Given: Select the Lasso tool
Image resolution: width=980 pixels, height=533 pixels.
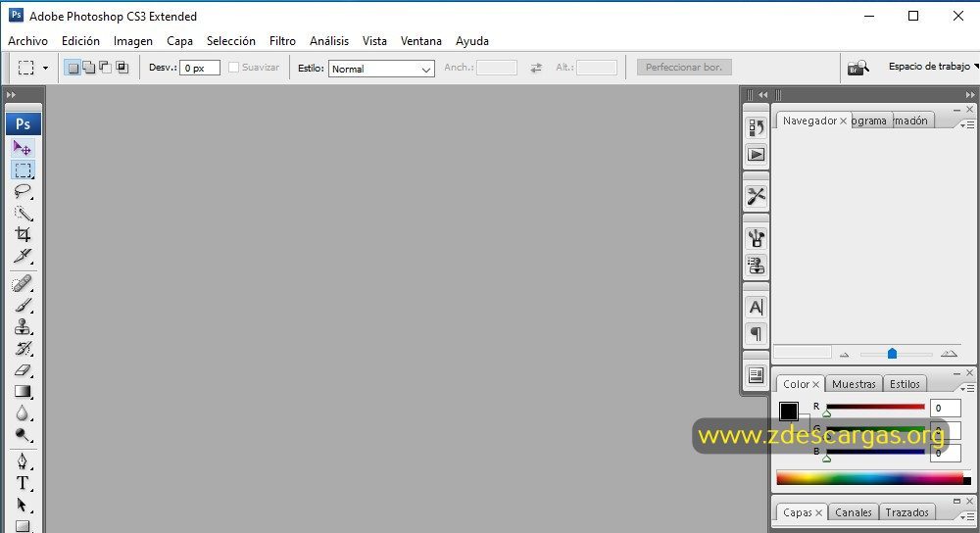Looking at the screenshot, I should point(23,191).
